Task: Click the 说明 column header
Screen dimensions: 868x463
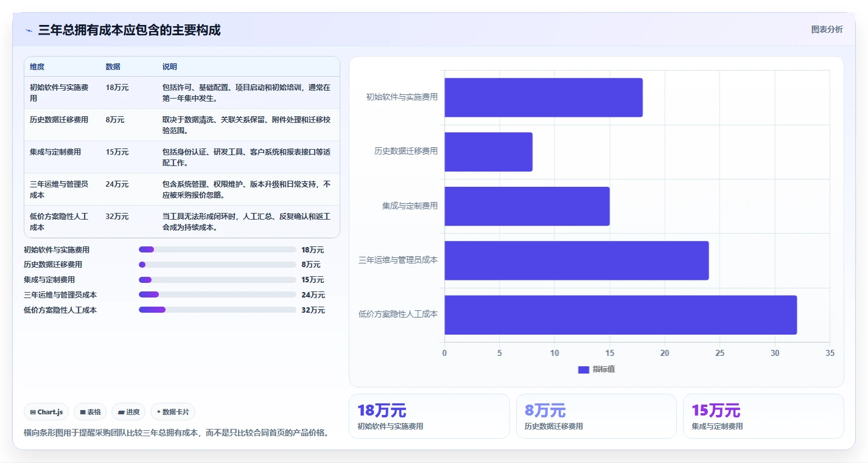Action: (x=170, y=67)
